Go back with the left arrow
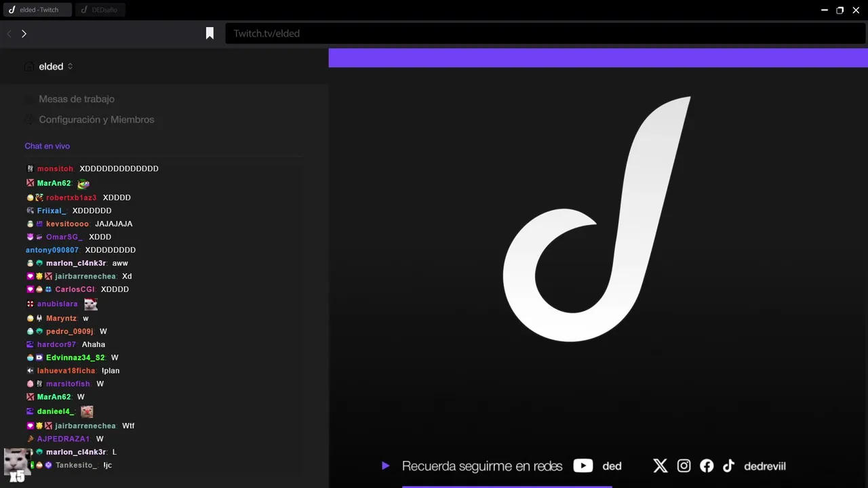Screen dimensions: 868x488 9,33
